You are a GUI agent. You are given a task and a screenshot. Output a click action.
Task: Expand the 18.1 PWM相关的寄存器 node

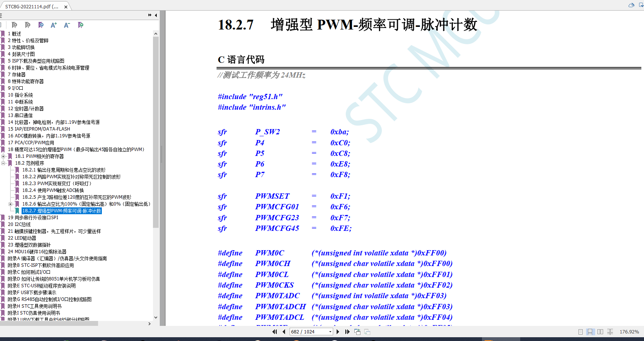3,156
